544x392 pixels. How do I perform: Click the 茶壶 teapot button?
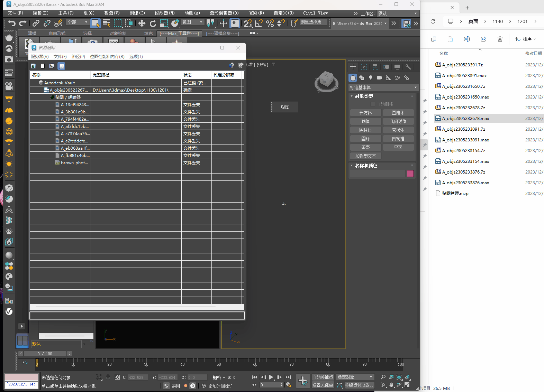pyautogui.click(x=365, y=147)
